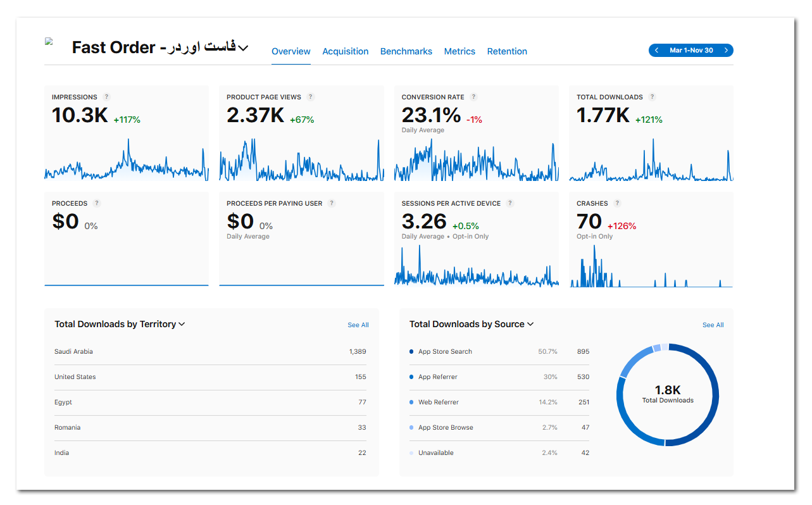Open the Sessions Per Active Device chart
Image resolution: width=812 pixels, height=505 pixels.
[477, 266]
